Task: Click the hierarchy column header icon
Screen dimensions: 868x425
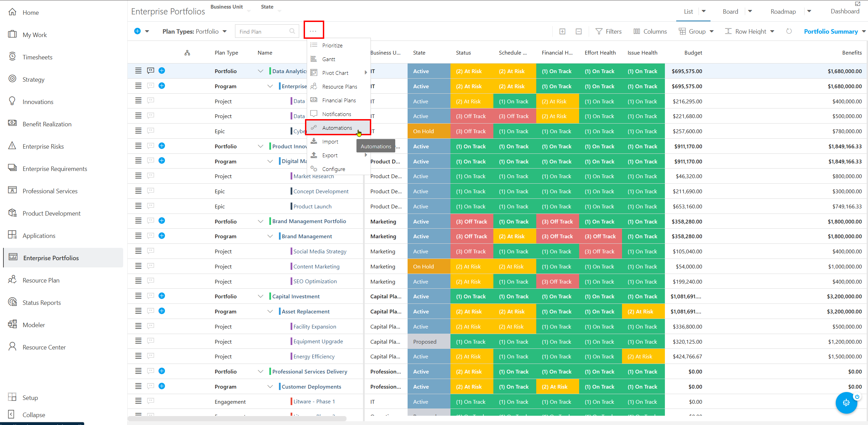Action: tap(187, 53)
